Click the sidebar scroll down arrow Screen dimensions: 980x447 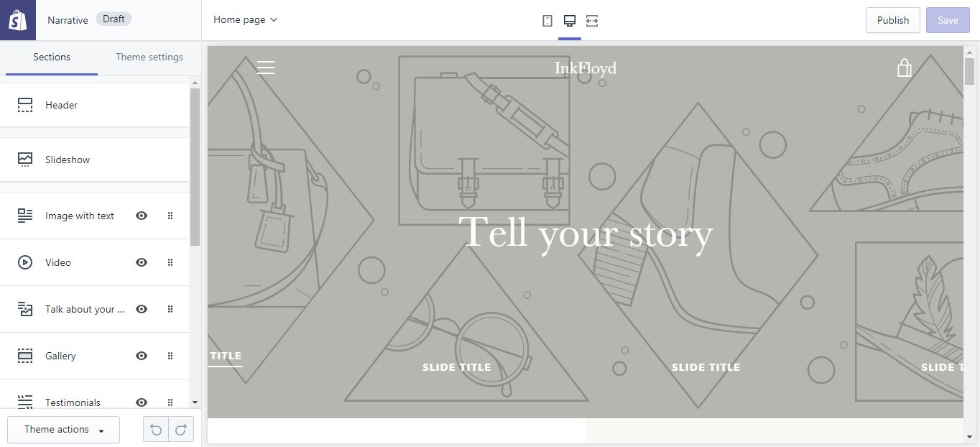195,402
